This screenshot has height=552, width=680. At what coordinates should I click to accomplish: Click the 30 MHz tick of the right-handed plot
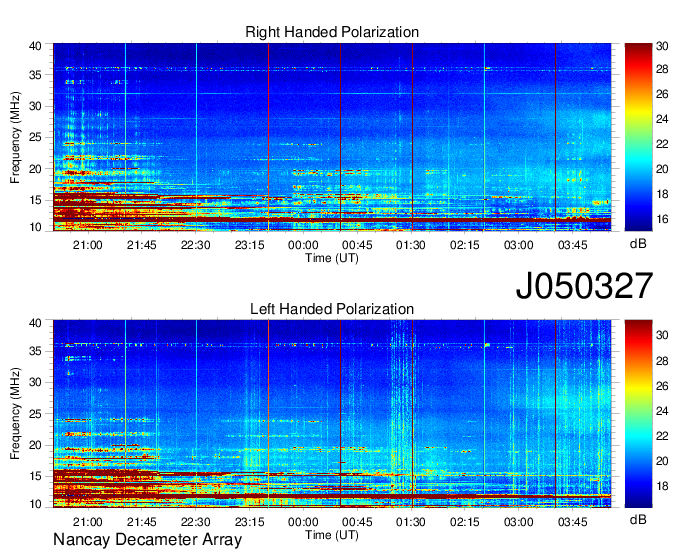[x=36, y=106]
